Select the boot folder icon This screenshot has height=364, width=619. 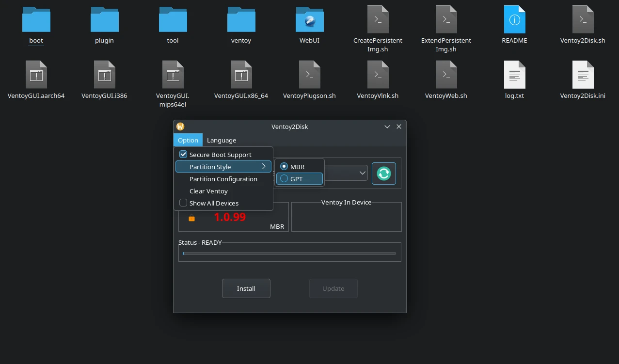click(36, 19)
